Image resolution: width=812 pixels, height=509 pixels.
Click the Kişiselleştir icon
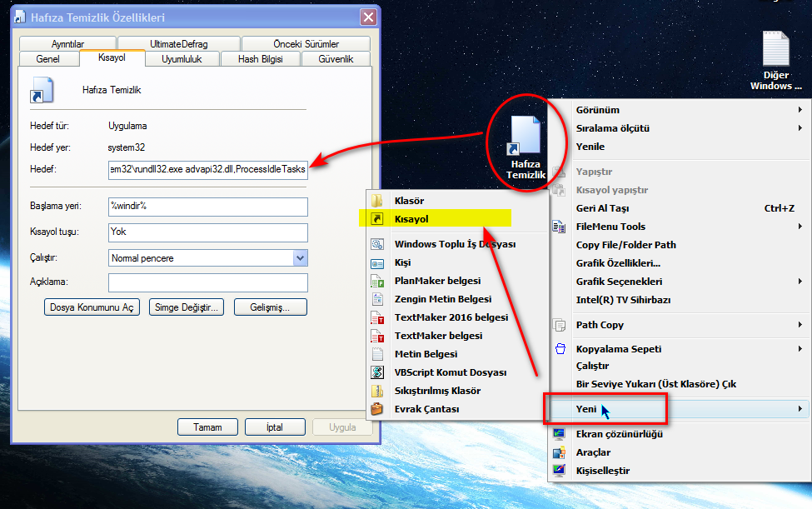click(x=559, y=471)
